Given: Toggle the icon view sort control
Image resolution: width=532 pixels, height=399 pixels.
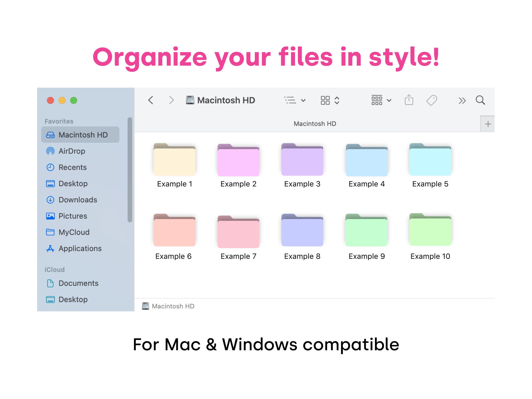Looking at the screenshot, I should point(337,100).
